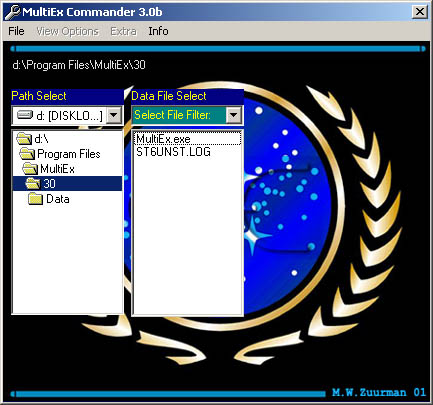Open the Select File Filter dropdown arrow
This screenshot has height=405, width=433.
[234, 115]
